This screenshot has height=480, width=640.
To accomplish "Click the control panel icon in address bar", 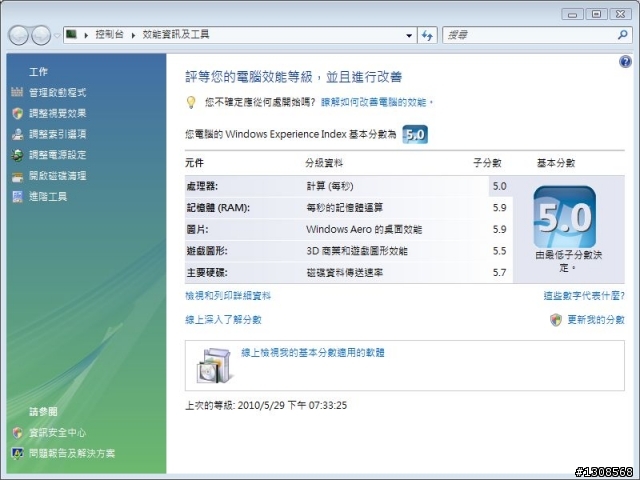I will click(72, 34).
